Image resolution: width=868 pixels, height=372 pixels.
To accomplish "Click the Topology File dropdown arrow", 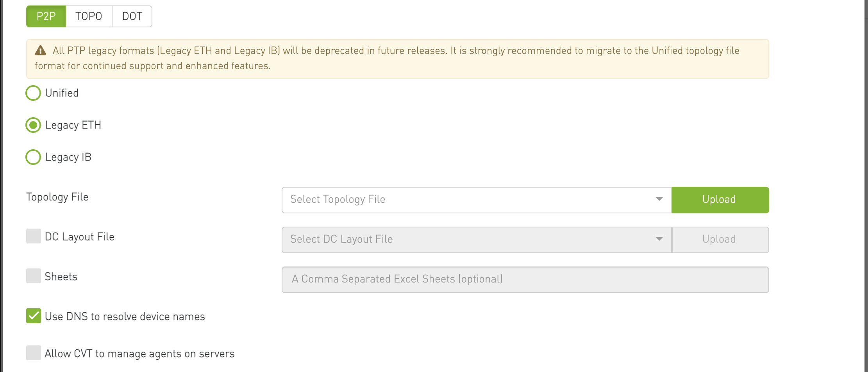I will point(659,199).
